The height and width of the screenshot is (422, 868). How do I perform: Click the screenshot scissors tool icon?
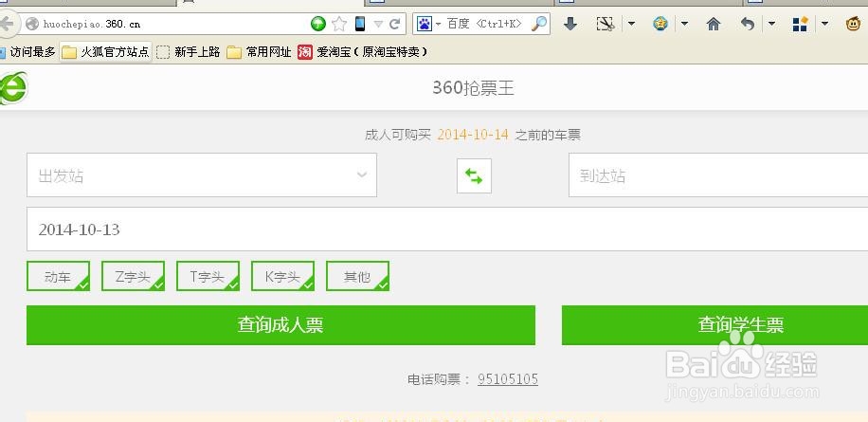[606, 24]
